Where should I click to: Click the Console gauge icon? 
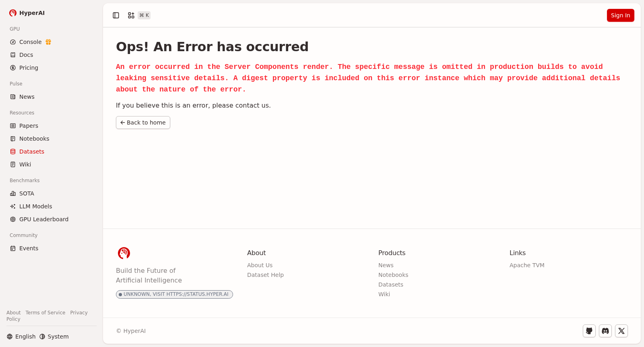(13, 42)
